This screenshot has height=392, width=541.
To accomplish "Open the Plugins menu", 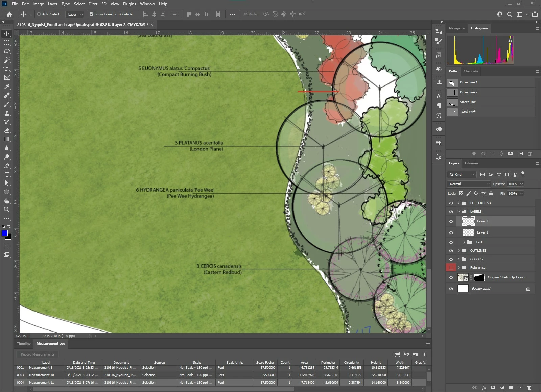I will pyautogui.click(x=130, y=4).
